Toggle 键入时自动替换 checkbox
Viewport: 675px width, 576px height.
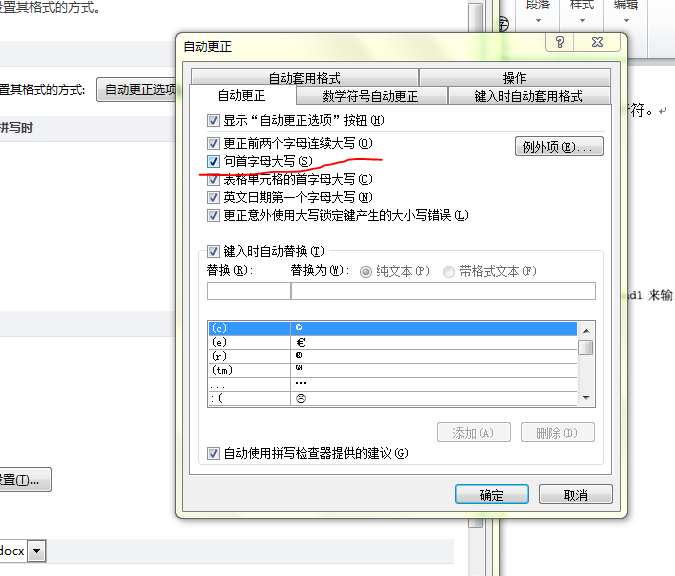coord(213,251)
